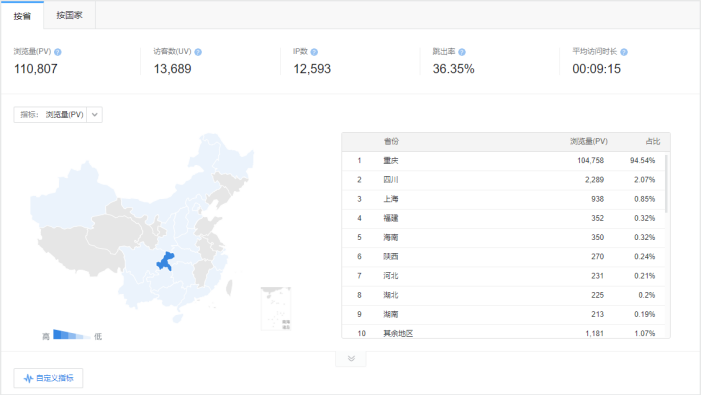Viewport: 701px width, 396px height.
Task: Open help icon next to 平均访问时长
Action: pyautogui.click(x=624, y=52)
